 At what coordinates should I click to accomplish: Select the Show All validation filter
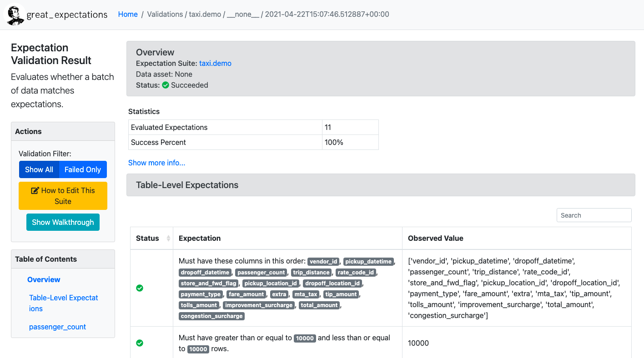click(39, 169)
